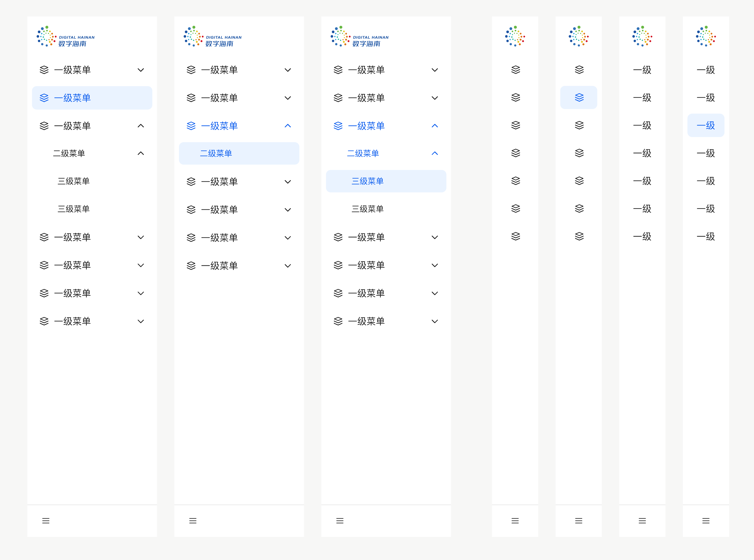This screenshot has height=560, width=754.
Task: Click blue 一级菜单 text in the second sidebar
Action: (x=219, y=126)
